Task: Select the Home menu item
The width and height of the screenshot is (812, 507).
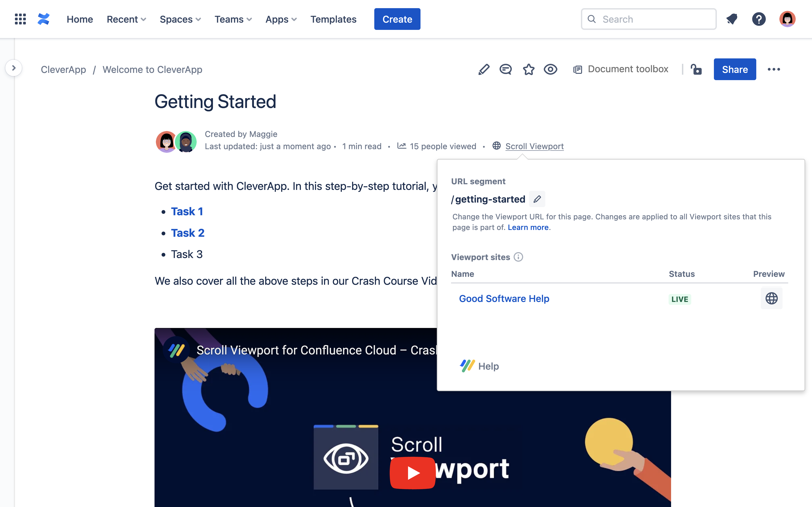Action: click(80, 19)
